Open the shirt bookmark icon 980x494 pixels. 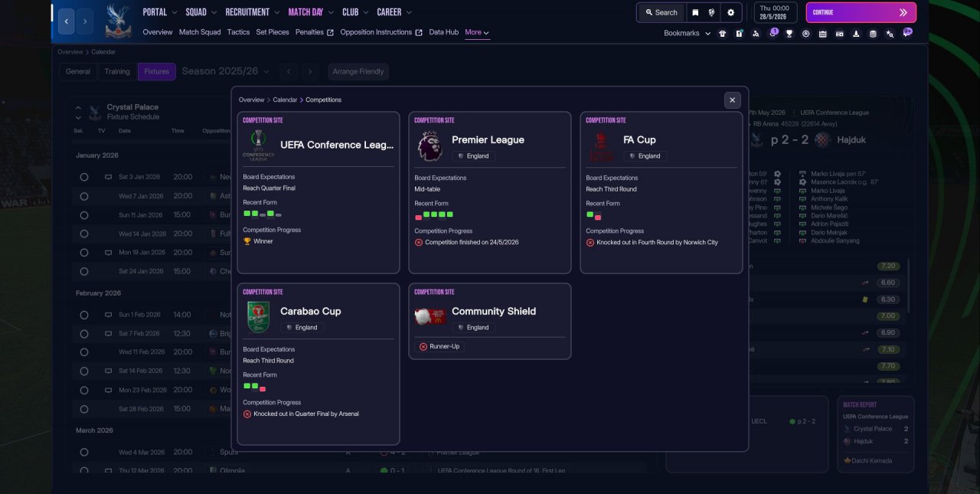tap(722, 34)
